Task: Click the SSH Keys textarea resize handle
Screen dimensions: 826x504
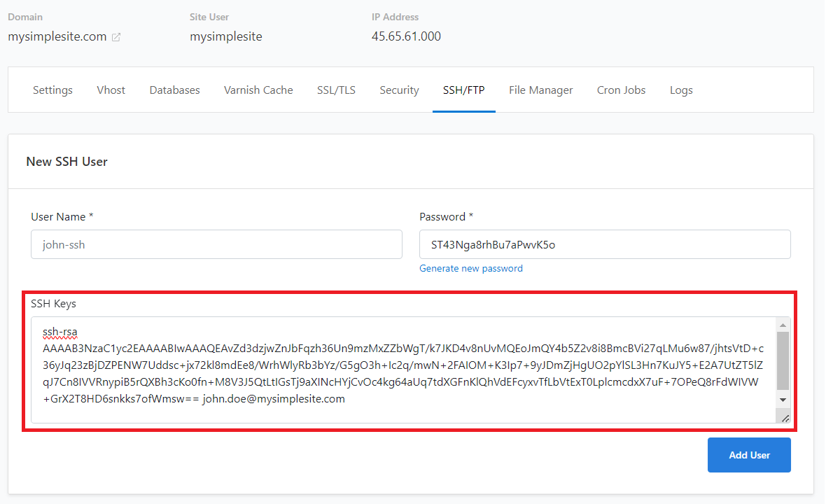Action: click(785, 418)
